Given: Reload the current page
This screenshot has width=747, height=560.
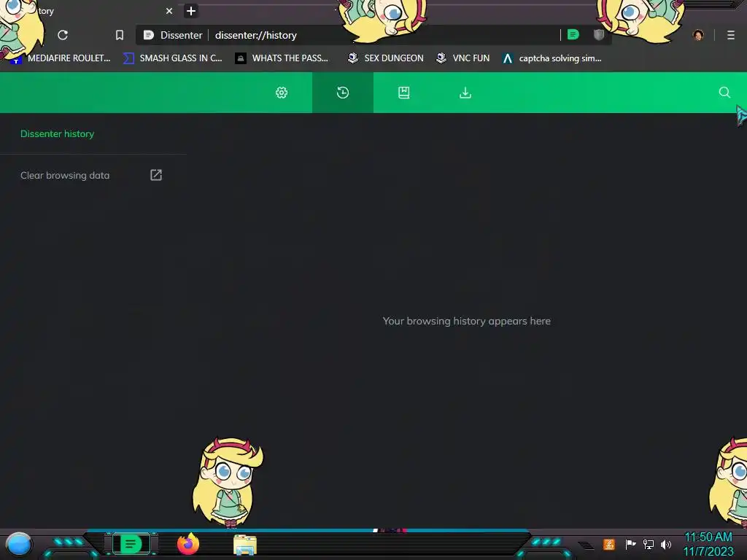Looking at the screenshot, I should [63, 35].
